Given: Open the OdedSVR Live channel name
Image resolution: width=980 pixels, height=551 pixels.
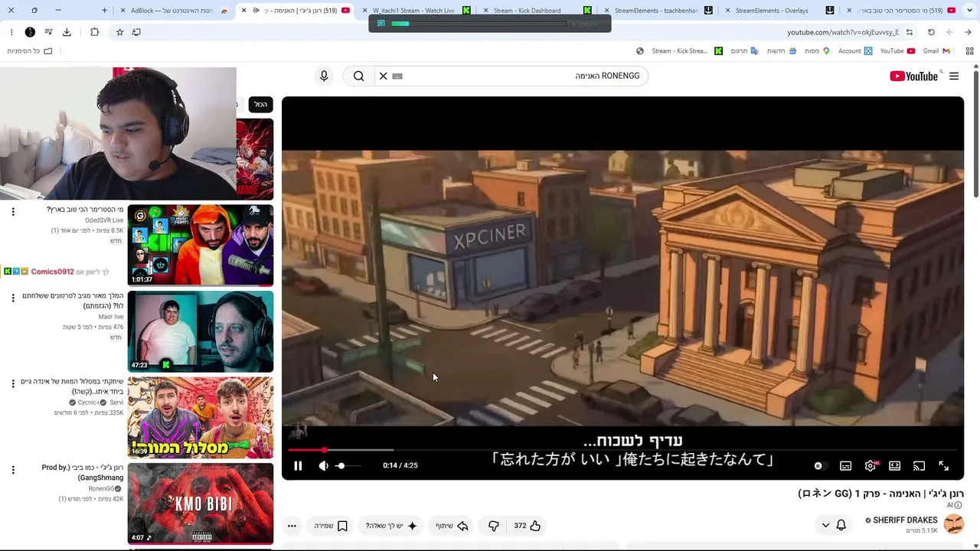Looking at the screenshot, I should click(104, 220).
